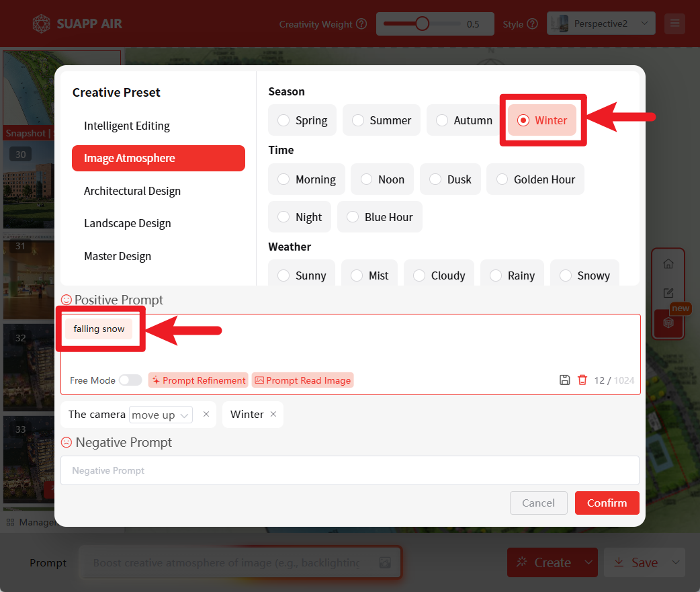The width and height of the screenshot is (700, 592).
Task: Click the red trash icon to clear prompt
Action: tap(582, 380)
